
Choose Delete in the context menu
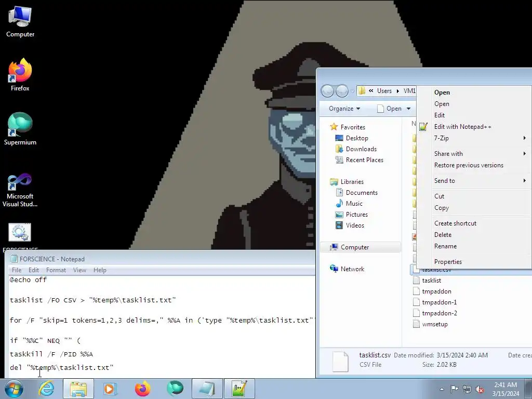point(474,235)
